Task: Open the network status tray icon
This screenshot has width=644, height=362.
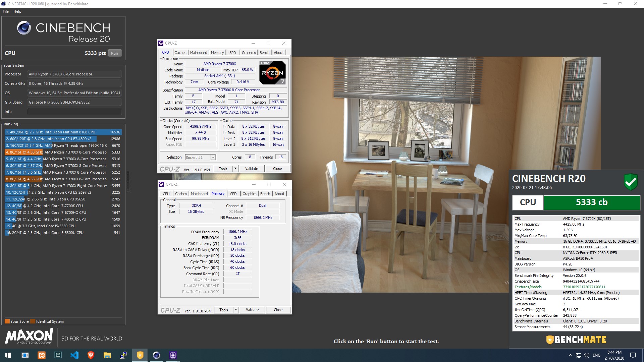Action: (x=579, y=355)
